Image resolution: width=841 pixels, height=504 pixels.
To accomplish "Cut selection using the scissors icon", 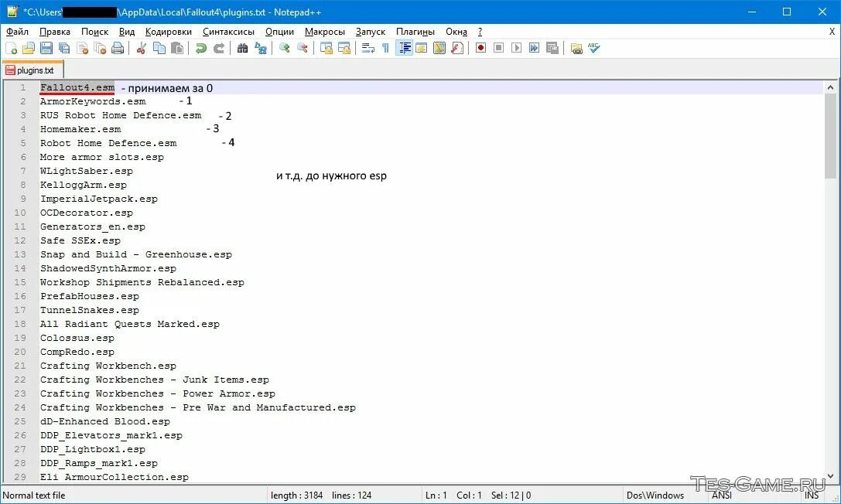I will click(142, 48).
